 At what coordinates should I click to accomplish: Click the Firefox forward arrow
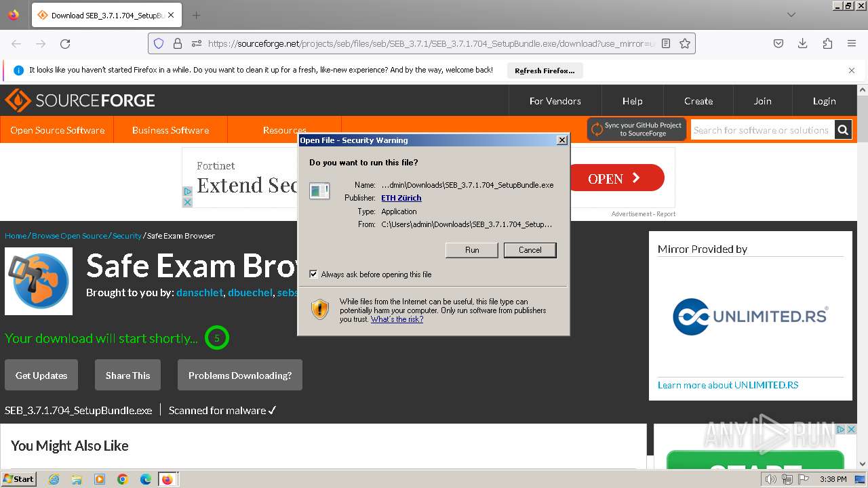41,43
